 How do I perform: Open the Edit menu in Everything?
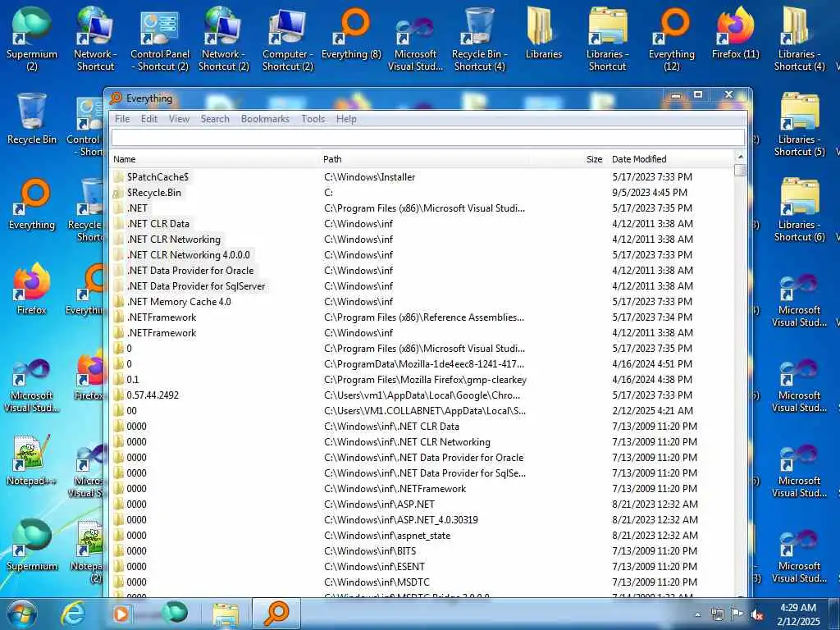pyautogui.click(x=149, y=119)
